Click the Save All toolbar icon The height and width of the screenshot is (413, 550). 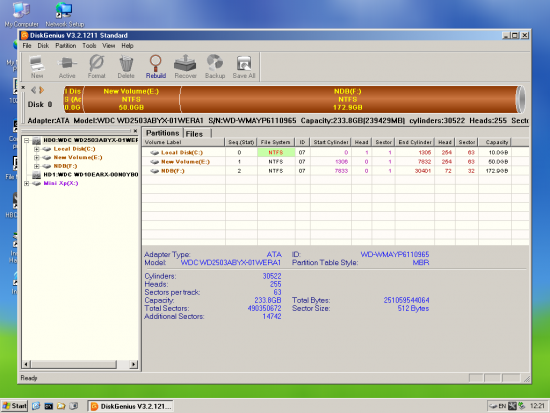coord(244,66)
